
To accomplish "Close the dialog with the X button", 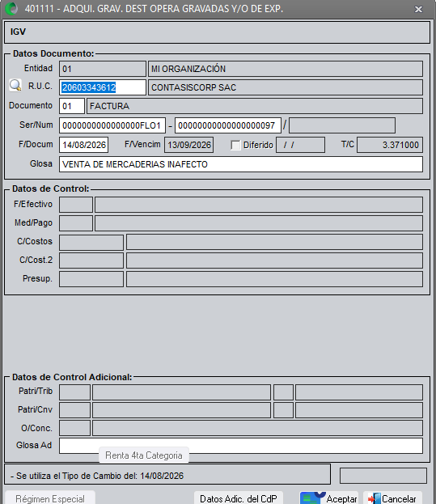I will tap(418, 10).
